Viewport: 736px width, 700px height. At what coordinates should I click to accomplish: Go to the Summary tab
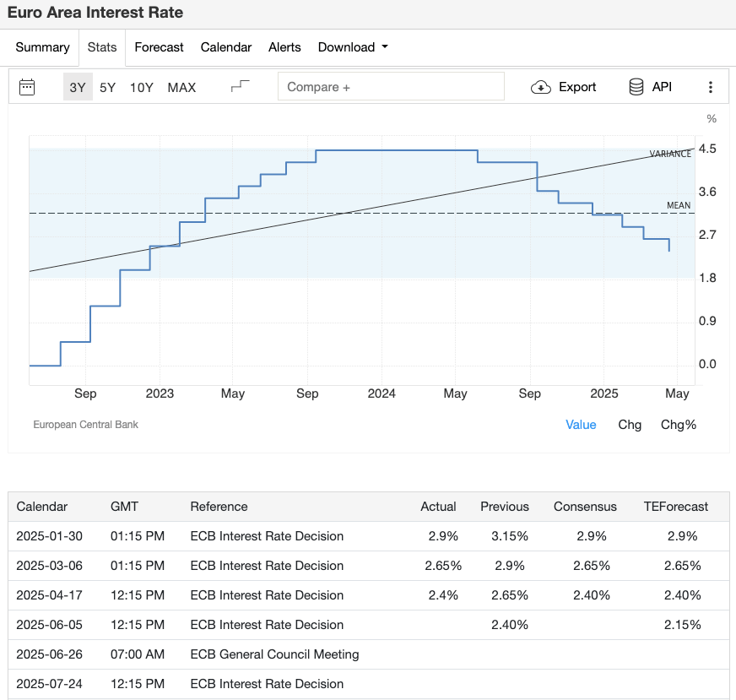click(x=42, y=47)
